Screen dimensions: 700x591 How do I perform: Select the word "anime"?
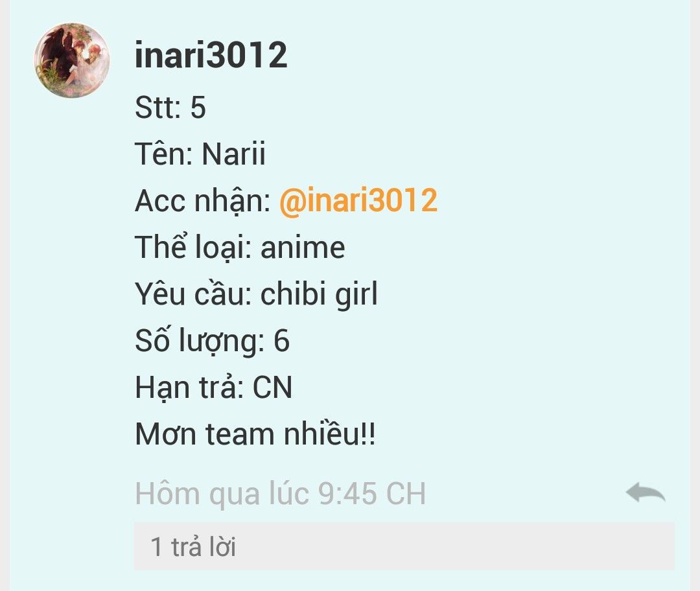303,248
